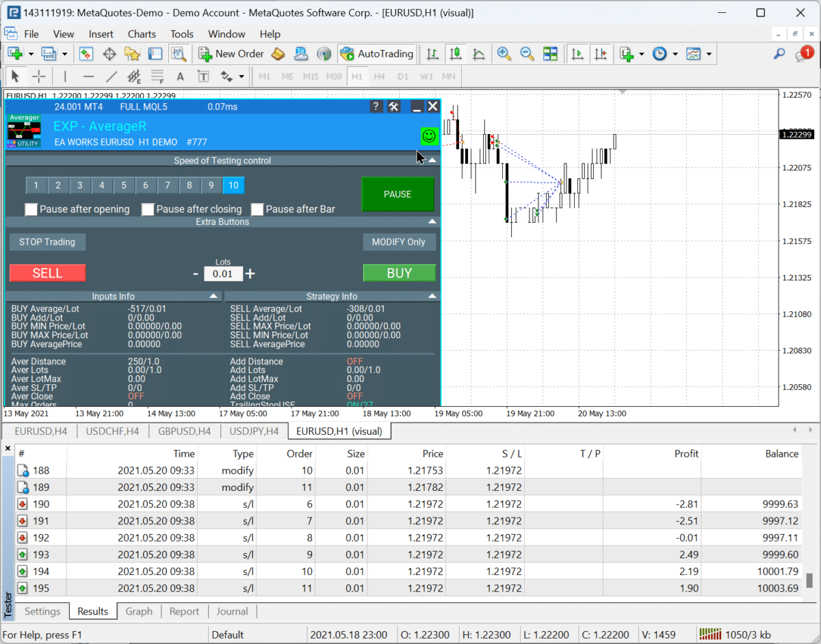Switch to the Journal tab in Tester
Screen dimensions: 821x644
tap(232, 611)
